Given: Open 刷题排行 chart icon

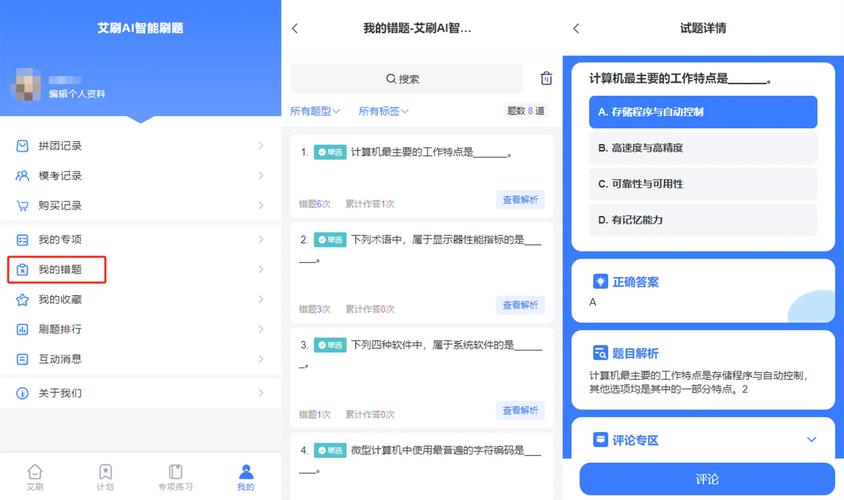Looking at the screenshot, I should coord(22,329).
